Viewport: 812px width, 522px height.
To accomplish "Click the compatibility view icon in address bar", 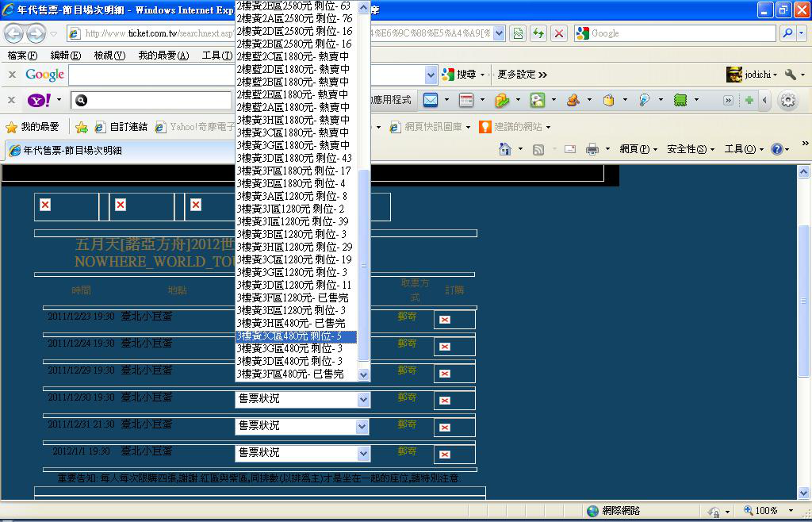I will pos(518,33).
